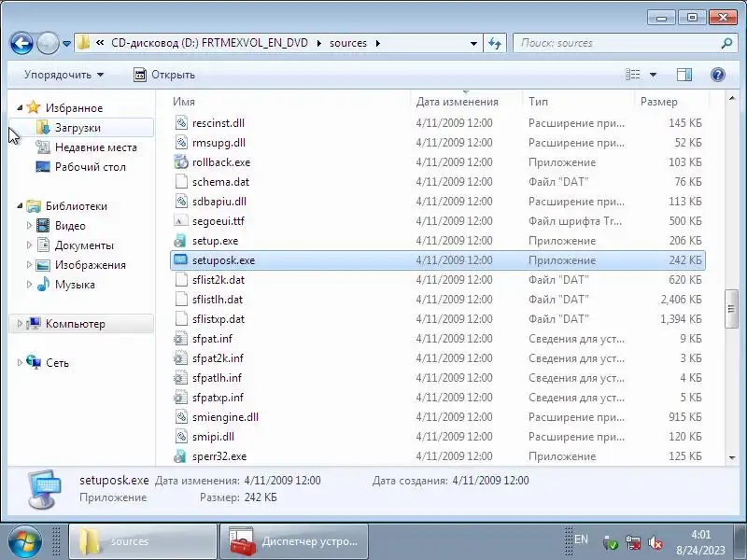Expand the Изображения library
747x560 pixels.
tap(29, 265)
